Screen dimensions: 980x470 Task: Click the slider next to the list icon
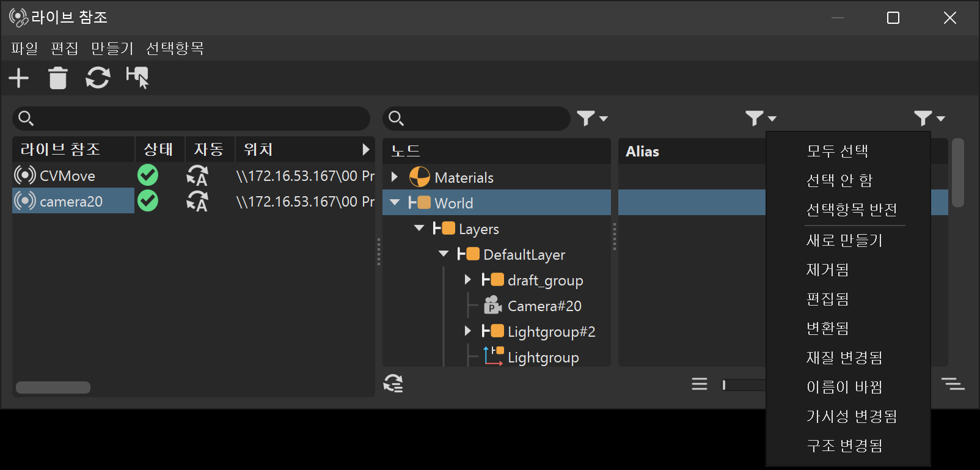(744, 384)
